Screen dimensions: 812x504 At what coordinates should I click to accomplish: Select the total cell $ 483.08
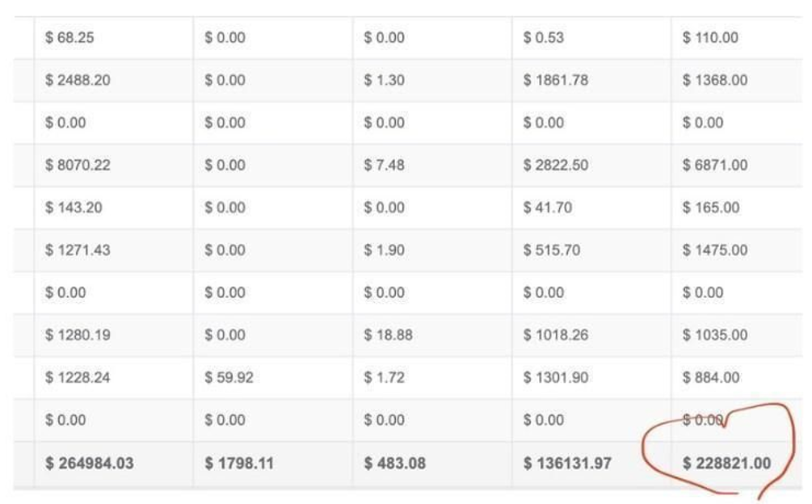click(394, 463)
